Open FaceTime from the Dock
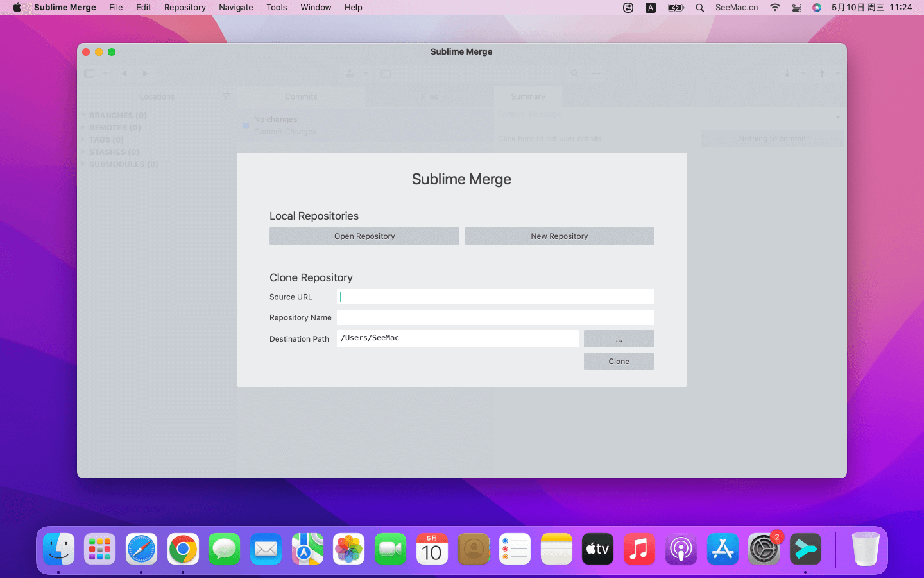This screenshot has height=578, width=924. pyautogui.click(x=390, y=549)
